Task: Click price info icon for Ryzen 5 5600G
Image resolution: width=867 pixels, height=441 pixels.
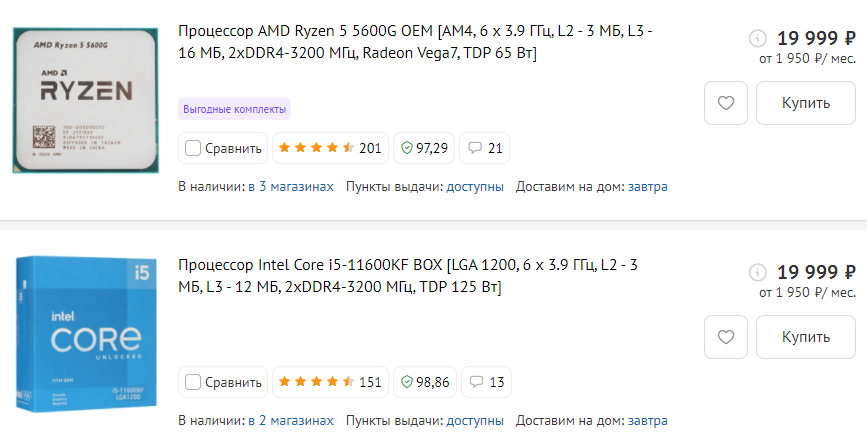Action: (757, 39)
